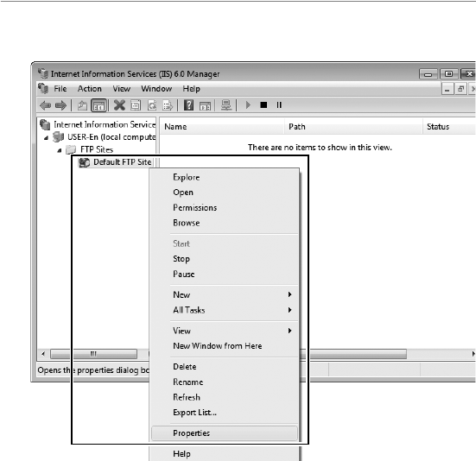Restore the inner MMC child window
The height and width of the screenshot is (461, 476).
[x=460, y=89]
